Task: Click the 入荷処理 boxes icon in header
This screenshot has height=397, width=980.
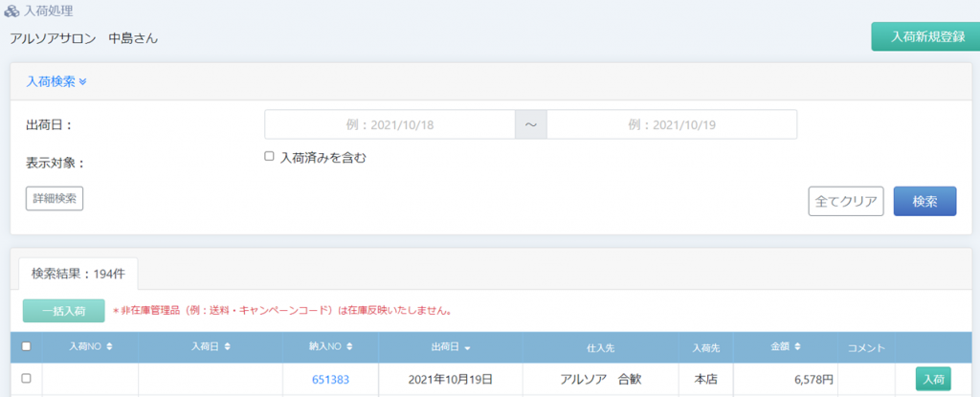Action: pyautogui.click(x=11, y=11)
